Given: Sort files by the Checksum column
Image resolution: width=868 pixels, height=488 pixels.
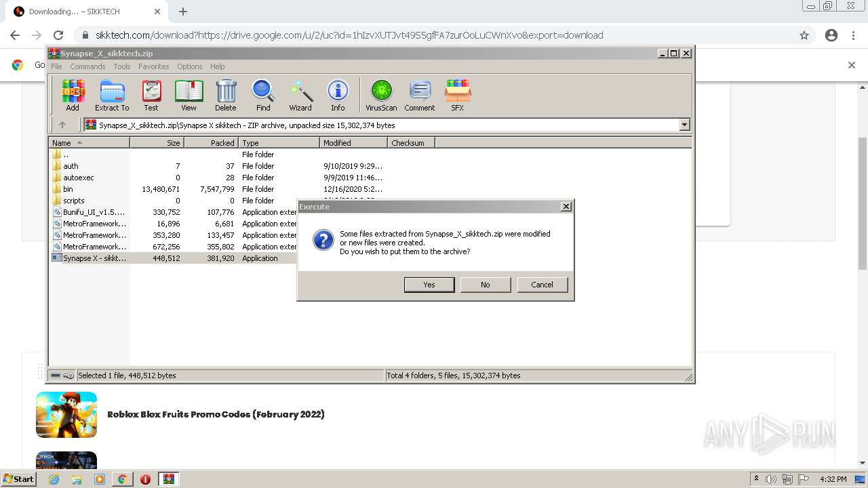Looking at the screenshot, I should [411, 143].
